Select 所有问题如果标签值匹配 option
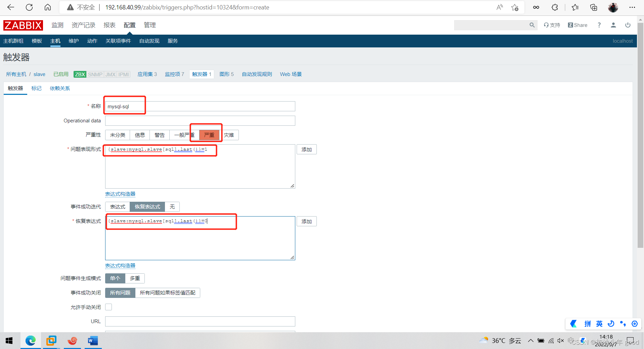Viewport: 644px width, 349px height. click(x=168, y=293)
